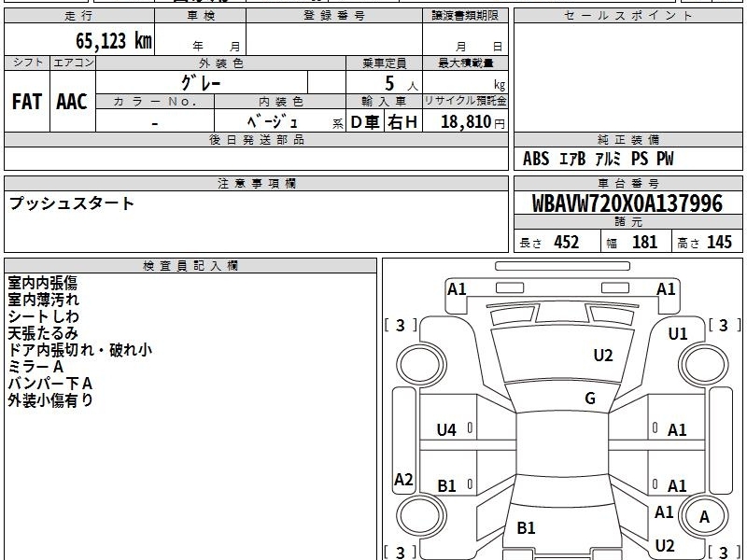Select the air conditioner value "AAC"

pyautogui.click(x=72, y=102)
